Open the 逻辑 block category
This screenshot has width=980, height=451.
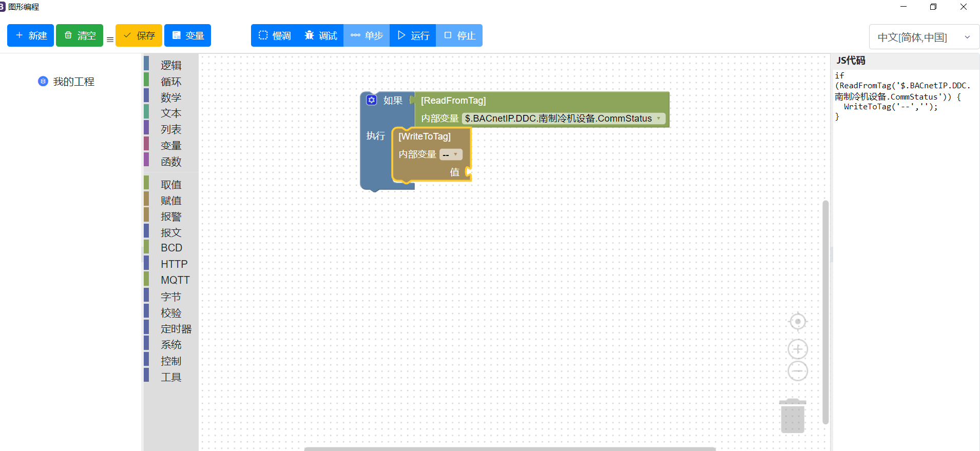[x=171, y=65]
